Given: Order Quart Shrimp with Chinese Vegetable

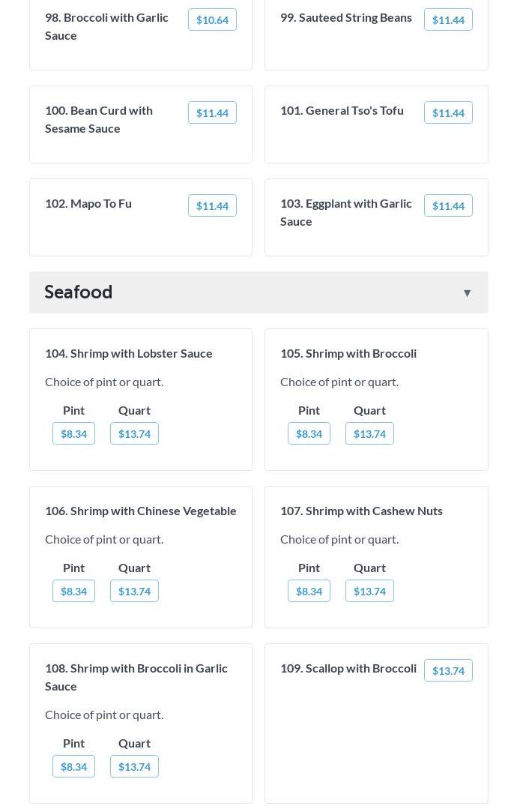Looking at the screenshot, I should [x=134, y=592].
